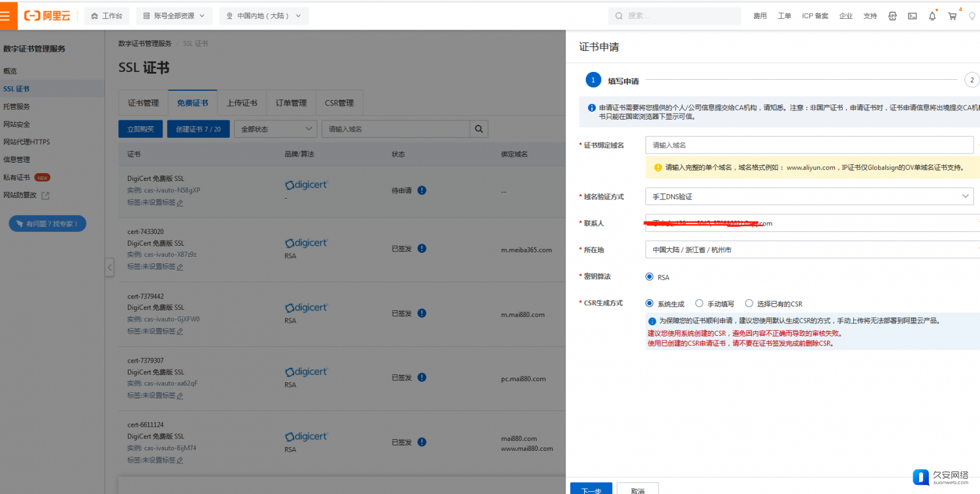The height and width of the screenshot is (494, 980).
Task: Click the 下一步 next button
Action: pos(591,489)
